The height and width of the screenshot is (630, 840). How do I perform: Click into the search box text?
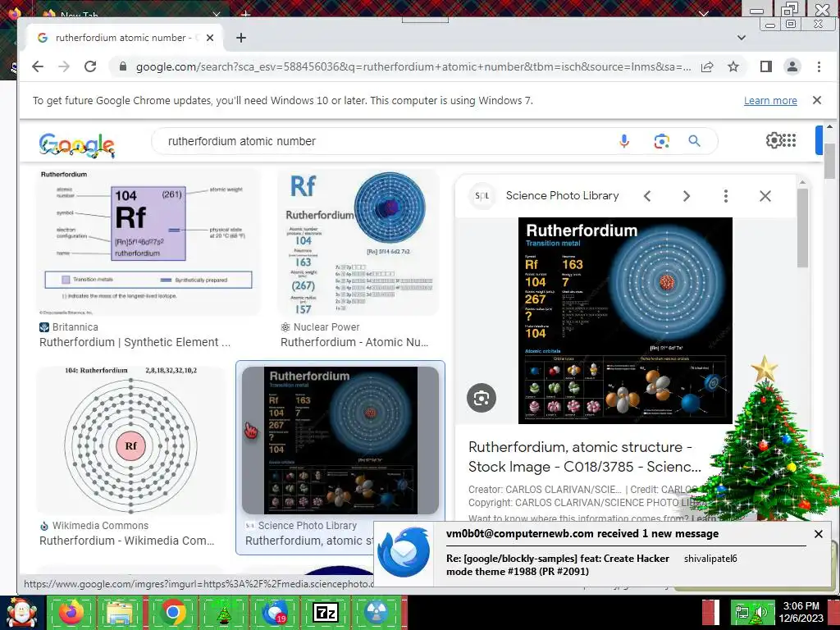click(242, 141)
